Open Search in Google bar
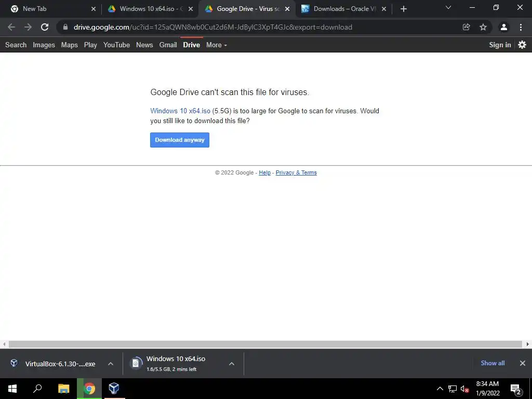This screenshot has height=399, width=532. pos(16,45)
